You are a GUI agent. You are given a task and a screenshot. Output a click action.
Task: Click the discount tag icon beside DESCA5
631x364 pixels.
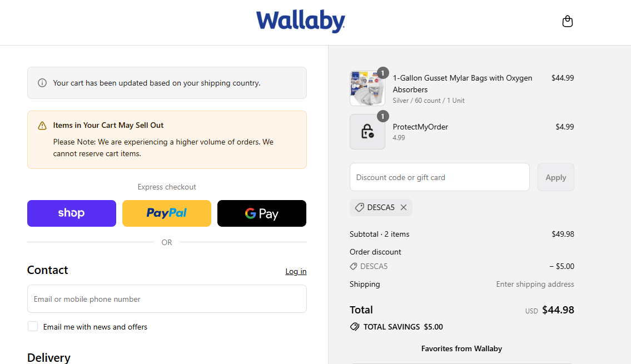359,207
